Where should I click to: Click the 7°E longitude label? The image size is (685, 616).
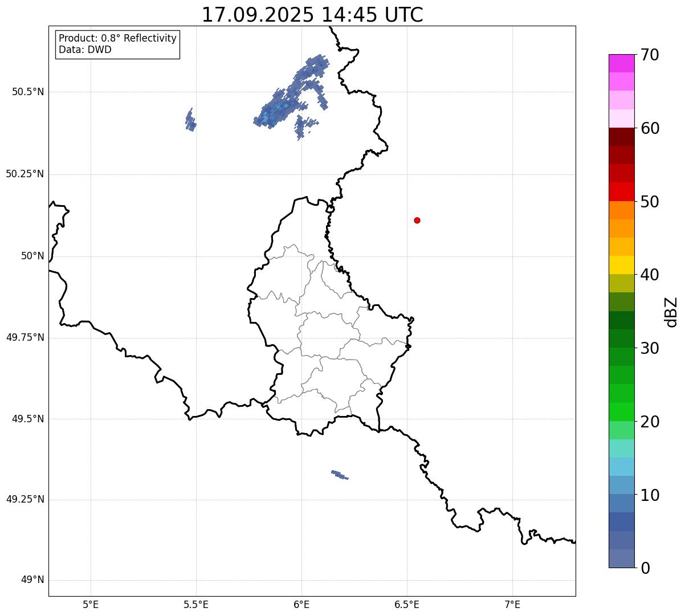(x=512, y=604)
